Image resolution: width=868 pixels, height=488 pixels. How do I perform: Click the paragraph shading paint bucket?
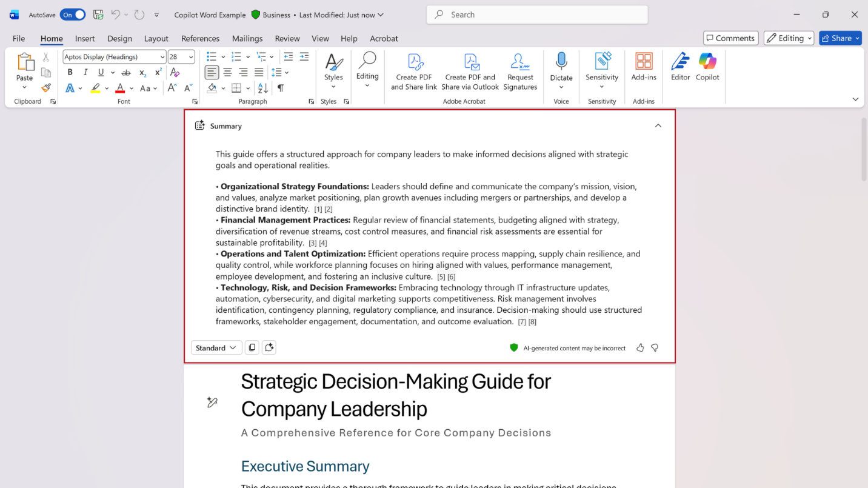[x=212, y=88]
